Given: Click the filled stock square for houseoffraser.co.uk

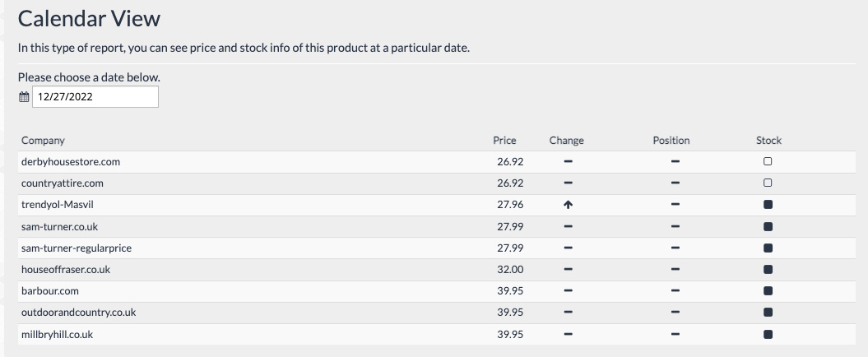Looking at the screenshot, I should (768, 270).
